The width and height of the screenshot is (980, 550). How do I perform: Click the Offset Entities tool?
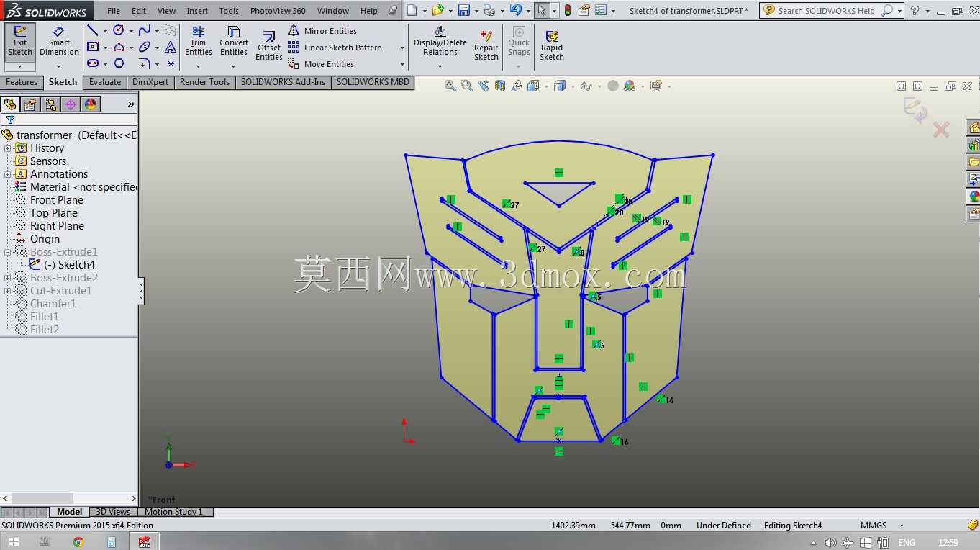tap(269, 45)
